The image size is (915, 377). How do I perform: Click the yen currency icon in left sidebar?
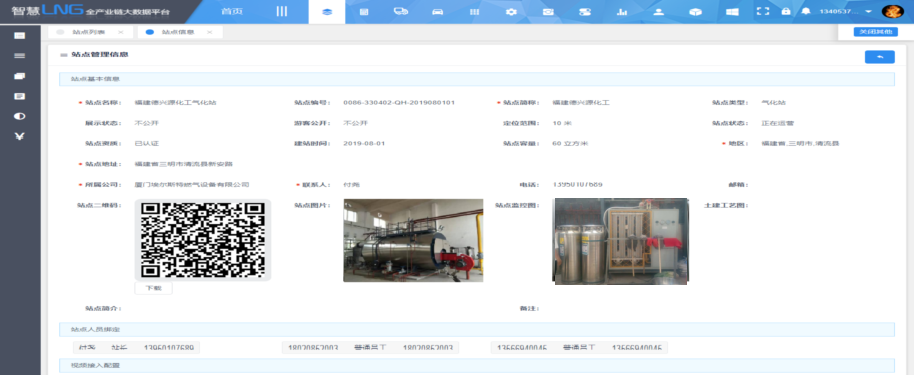click(19, 137)
